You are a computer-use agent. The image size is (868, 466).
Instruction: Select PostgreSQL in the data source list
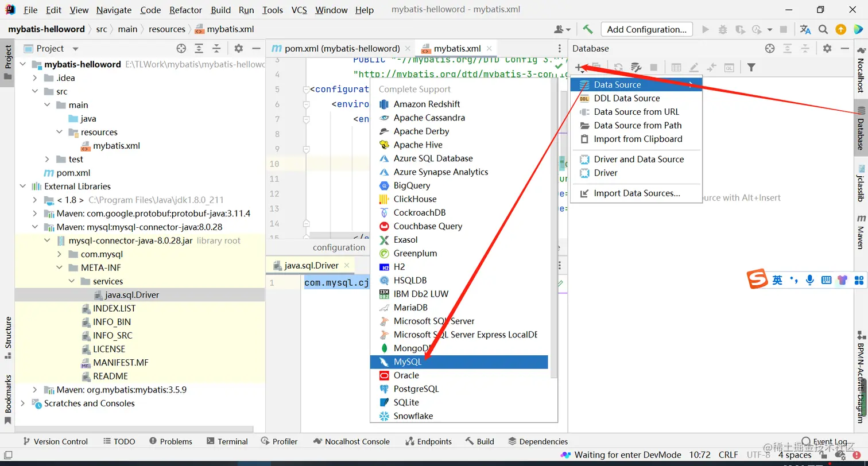coord(459,389)
